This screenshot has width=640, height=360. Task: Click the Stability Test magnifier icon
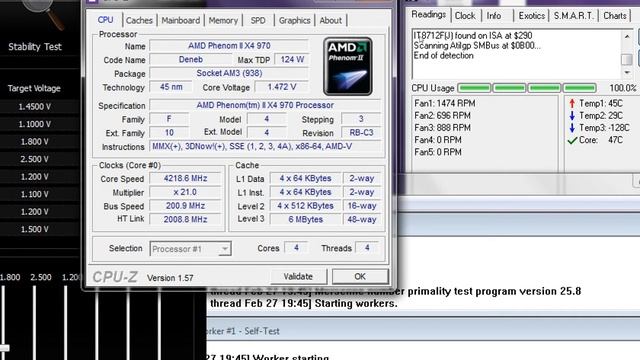click(45, 13)
